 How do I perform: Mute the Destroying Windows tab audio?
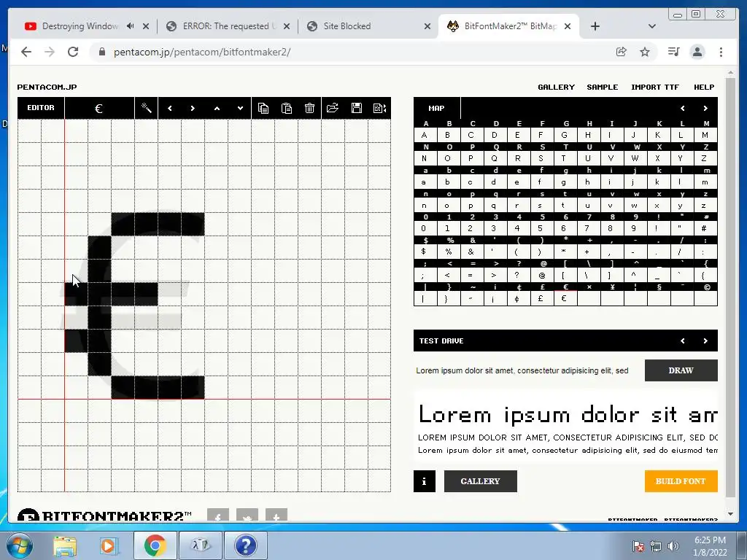click(130, 26)
